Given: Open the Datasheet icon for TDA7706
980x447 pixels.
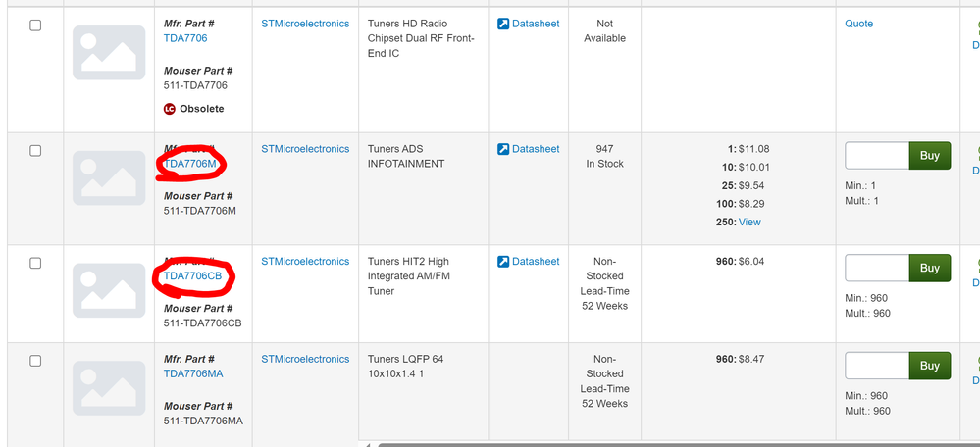Looking at the screenshot, I should (x=503, y=24).
